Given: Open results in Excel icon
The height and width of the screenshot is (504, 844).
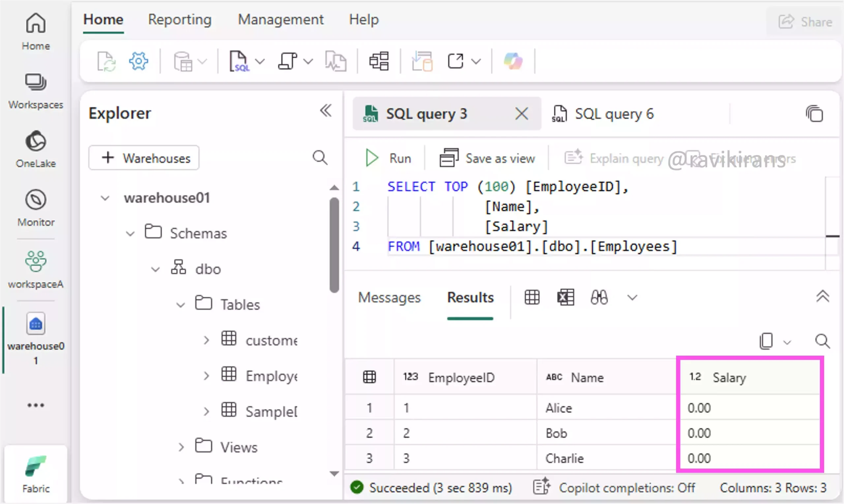Looking at the screenshot, I should 566,298.
